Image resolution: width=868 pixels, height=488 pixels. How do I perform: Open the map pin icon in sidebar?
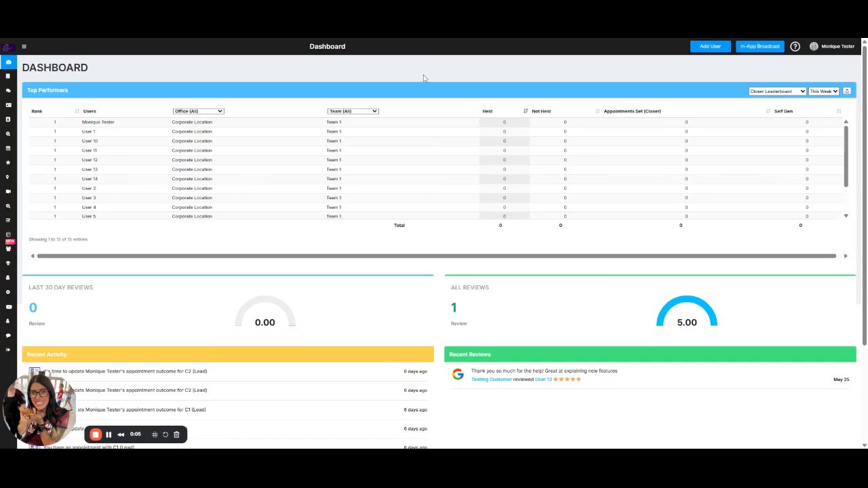8,177
